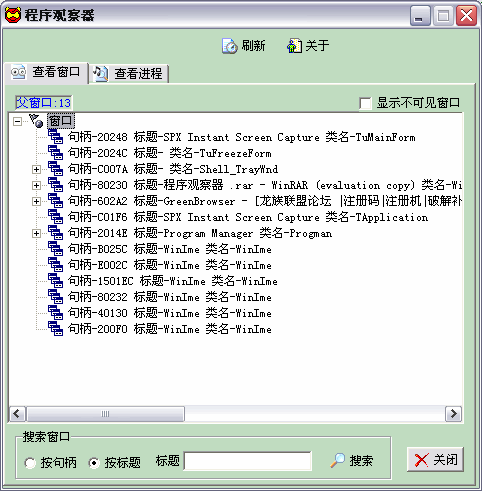
Task: Click the 刷新 refresh icon
Action: 230,46
